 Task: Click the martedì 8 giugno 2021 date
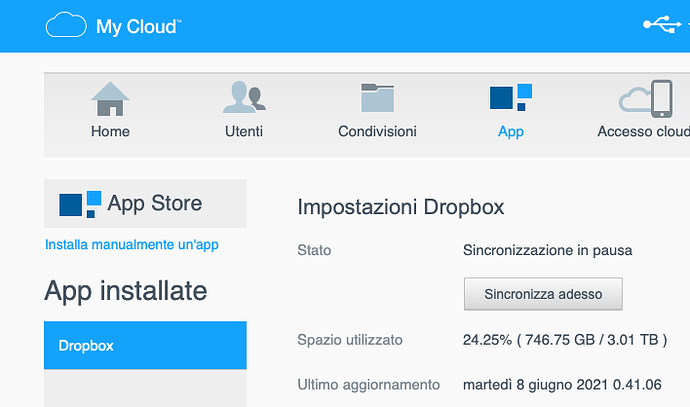click(x=562, y=385)
